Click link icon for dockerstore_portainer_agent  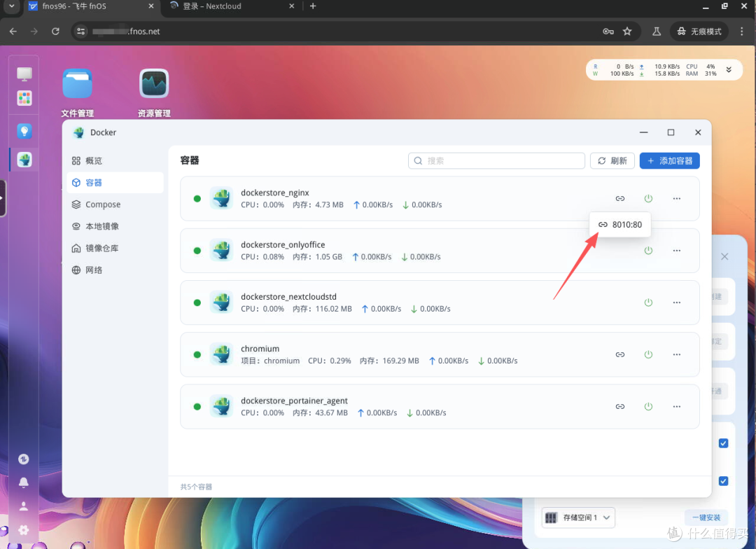pyautogui.click(x=620, y=407)
